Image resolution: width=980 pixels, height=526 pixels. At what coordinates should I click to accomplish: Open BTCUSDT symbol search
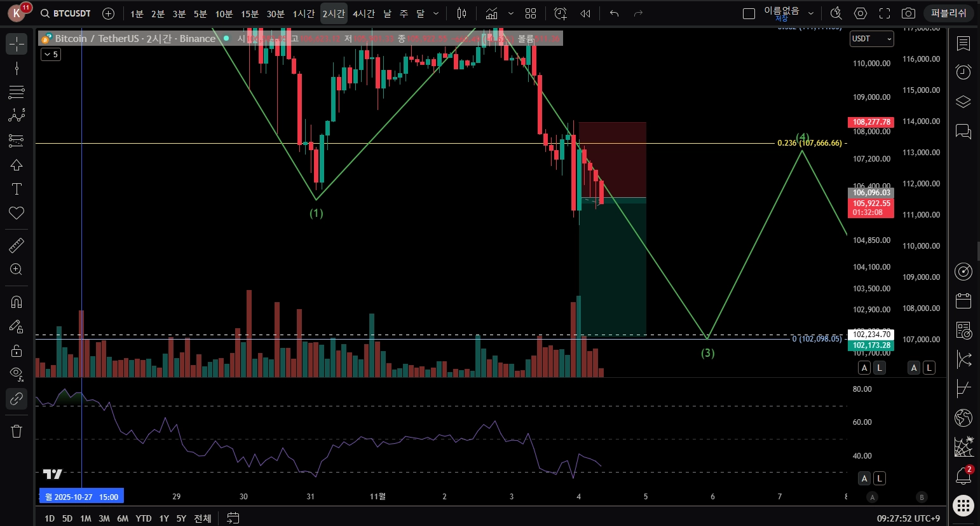tap(66, 13)
